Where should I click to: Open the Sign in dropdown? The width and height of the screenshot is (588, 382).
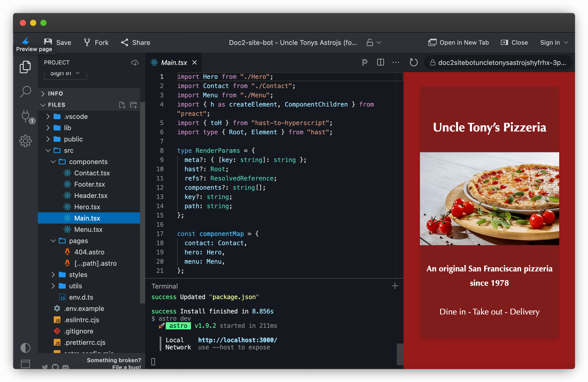[554, 42]
